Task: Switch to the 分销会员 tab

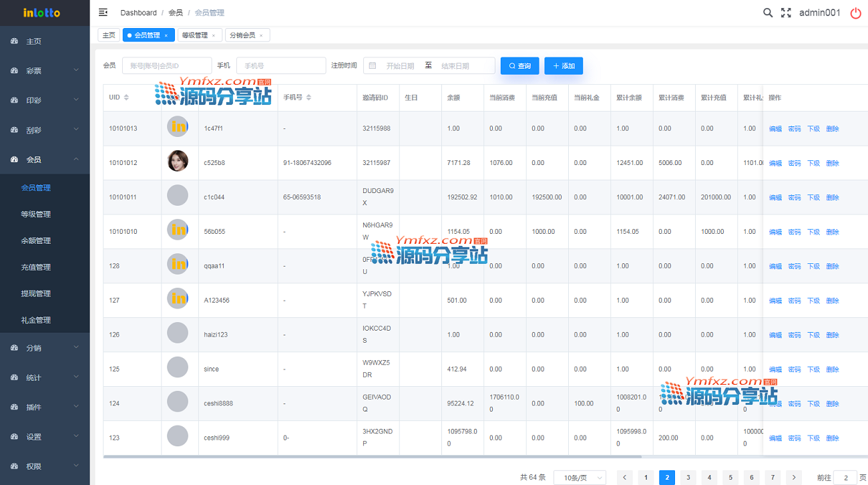Action: (242, 35)
